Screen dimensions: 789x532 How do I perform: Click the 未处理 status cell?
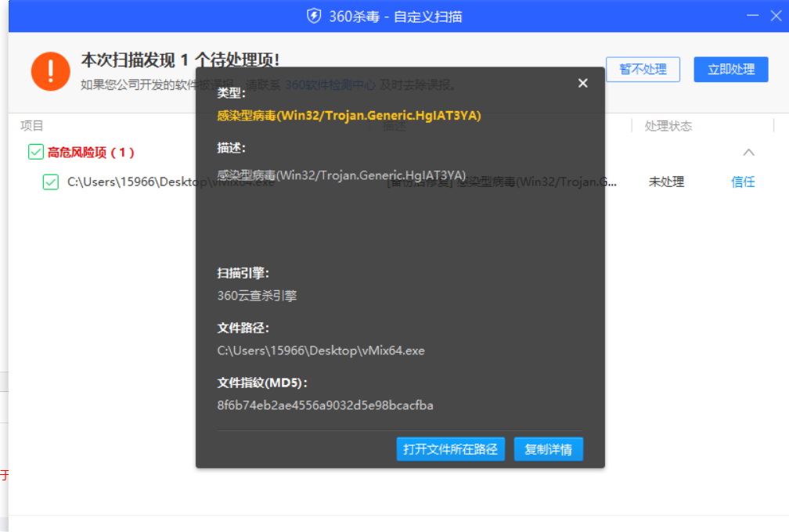(666, 182)
